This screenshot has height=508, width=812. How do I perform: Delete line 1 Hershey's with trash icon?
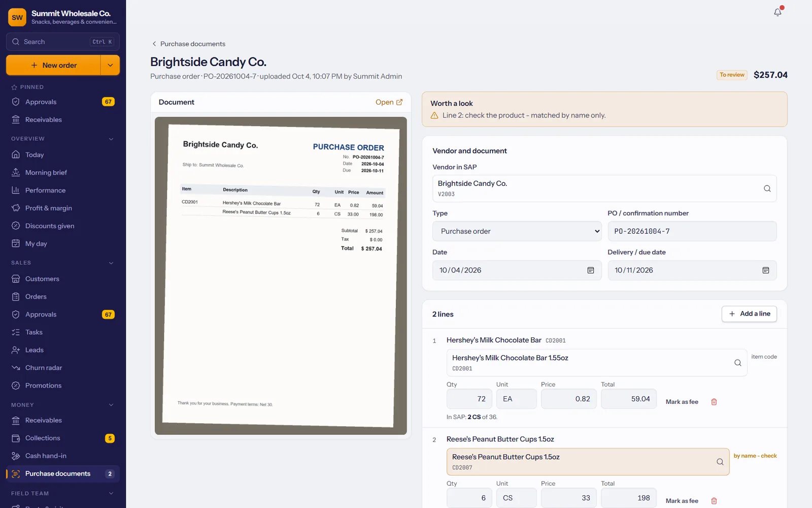(x=714, y=402)
